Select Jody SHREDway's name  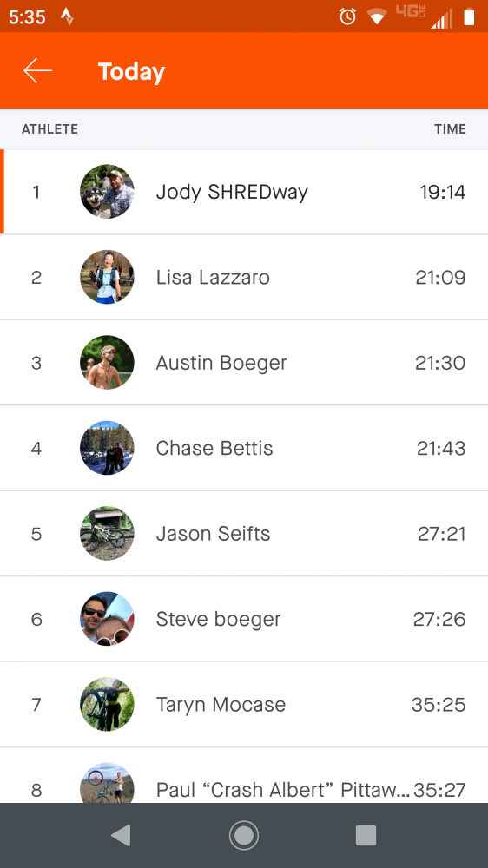(232, 192)
